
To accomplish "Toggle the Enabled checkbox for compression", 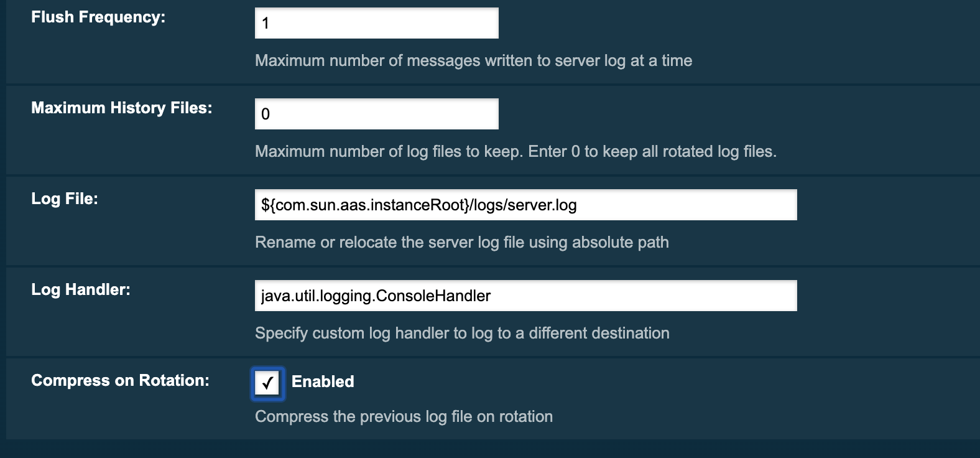I will click(267, 384).
